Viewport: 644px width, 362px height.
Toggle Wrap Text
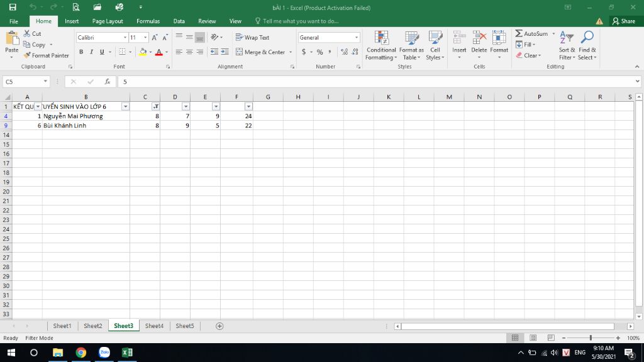tap(253, 37)
